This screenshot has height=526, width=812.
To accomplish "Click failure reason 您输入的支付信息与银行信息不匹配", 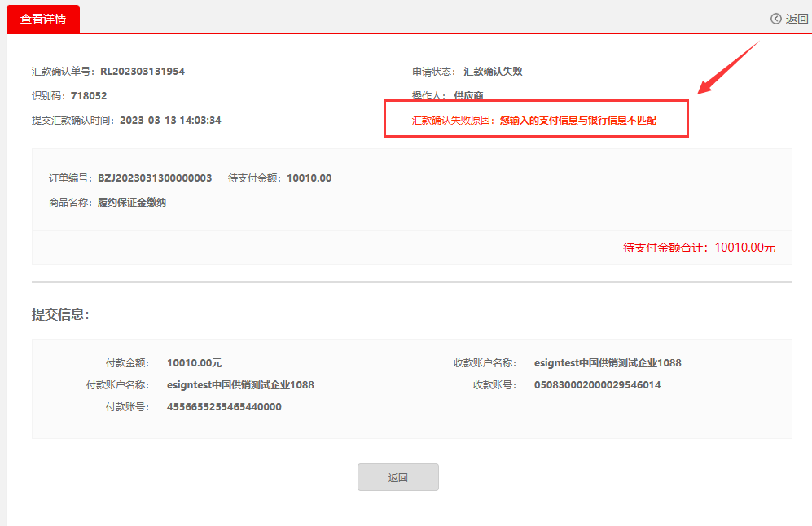I will coord(578,121).
